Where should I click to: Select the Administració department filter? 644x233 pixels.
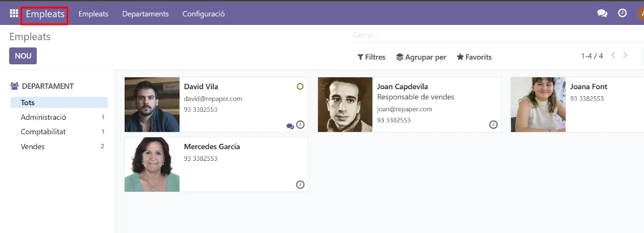coord(43,117)
